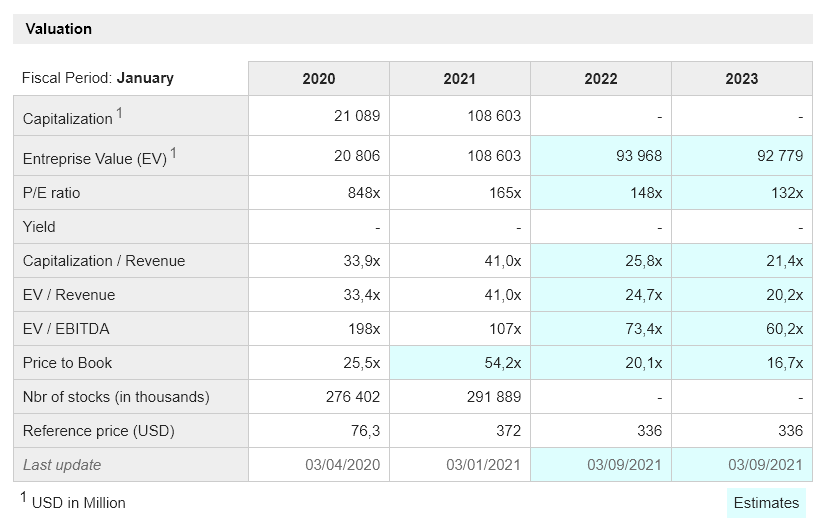The image size is (814, 518).
Task: Select the 2021 column header
Action: coord(459,79)
